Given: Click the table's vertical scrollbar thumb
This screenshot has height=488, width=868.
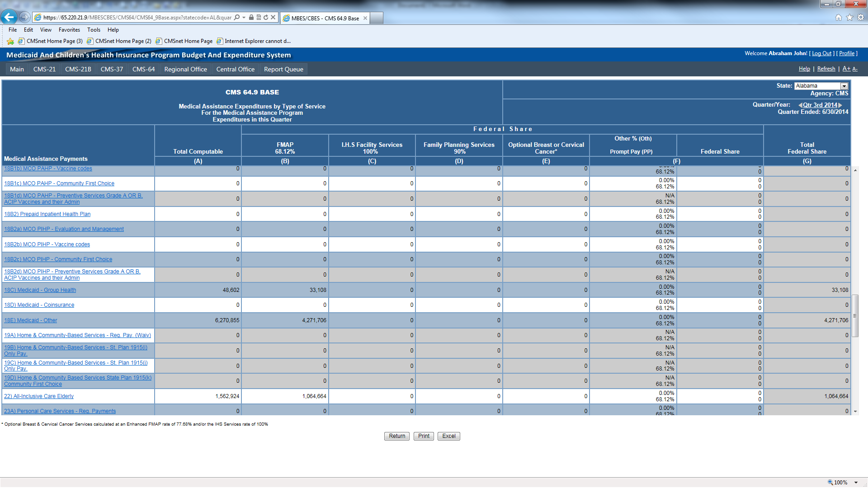Looking at the screenshot, I should [855, 316].
